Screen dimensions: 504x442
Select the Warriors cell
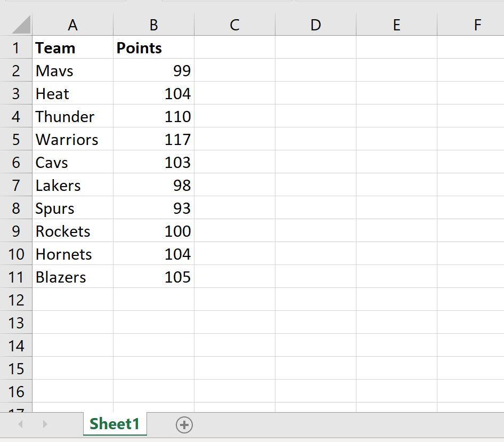(73, 140)
